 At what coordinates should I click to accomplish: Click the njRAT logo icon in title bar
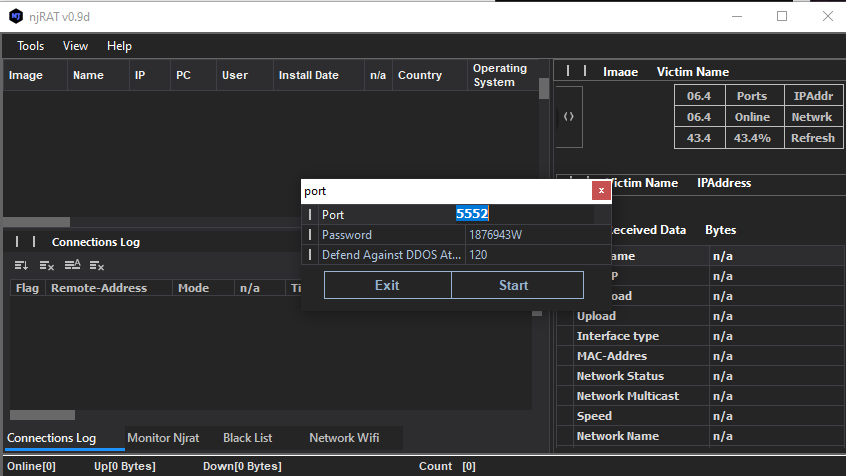15,16
